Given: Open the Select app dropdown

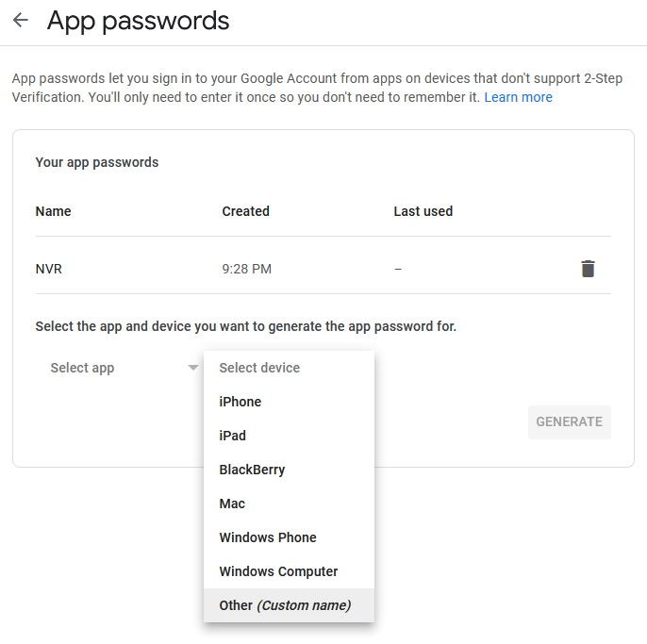Looking at the screenshot, I should point(122,368).
